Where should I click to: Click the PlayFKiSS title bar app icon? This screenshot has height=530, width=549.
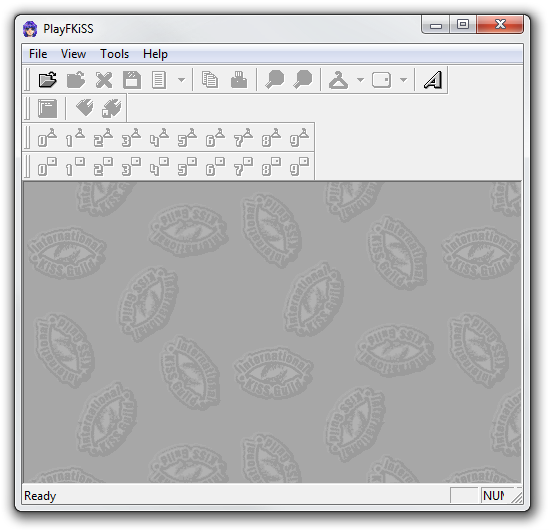(30, 29)
